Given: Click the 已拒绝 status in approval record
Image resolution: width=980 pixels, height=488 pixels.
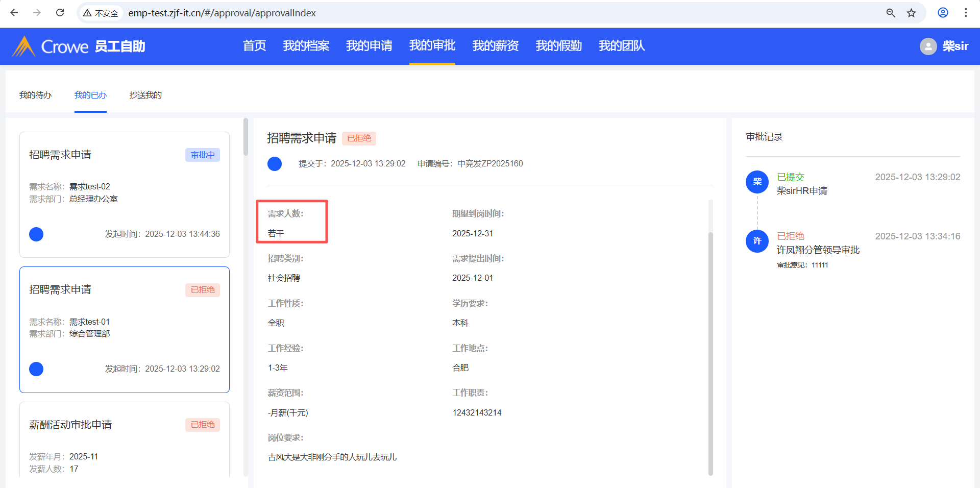Looking at the screenshot, I should pos(791,236).
